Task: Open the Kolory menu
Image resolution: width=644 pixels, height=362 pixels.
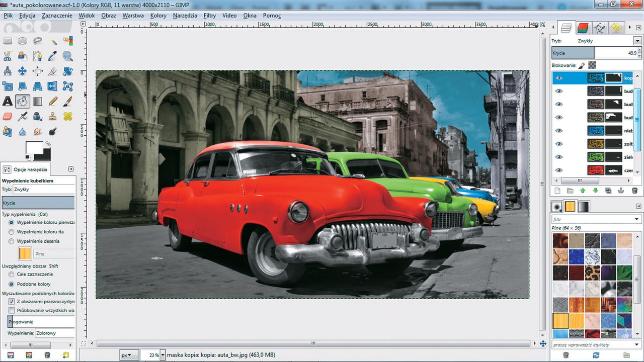Action: [x=158, y=16]
